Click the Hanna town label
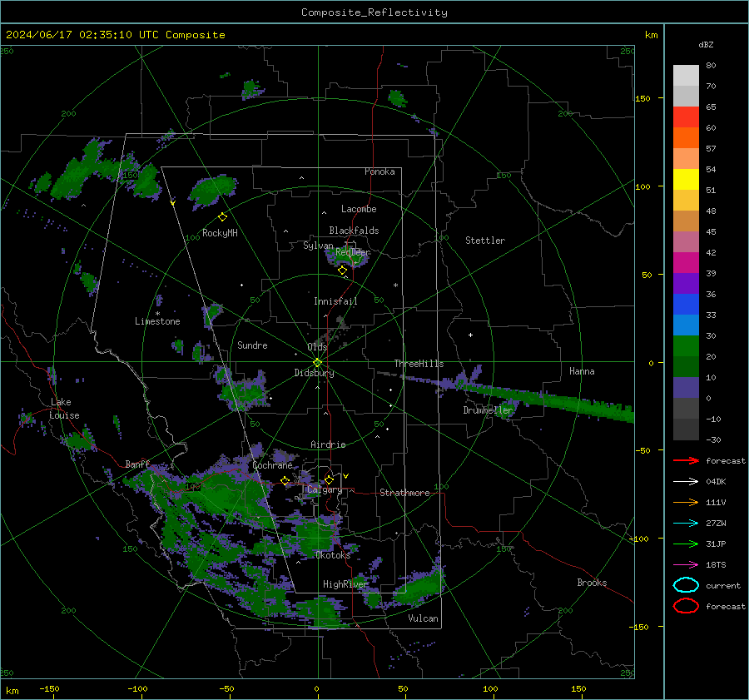This screenshot has width=749, height=700. (582, 371)
